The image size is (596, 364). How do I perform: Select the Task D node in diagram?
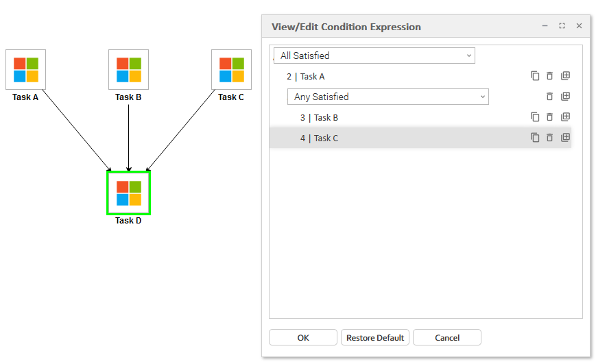128,193
